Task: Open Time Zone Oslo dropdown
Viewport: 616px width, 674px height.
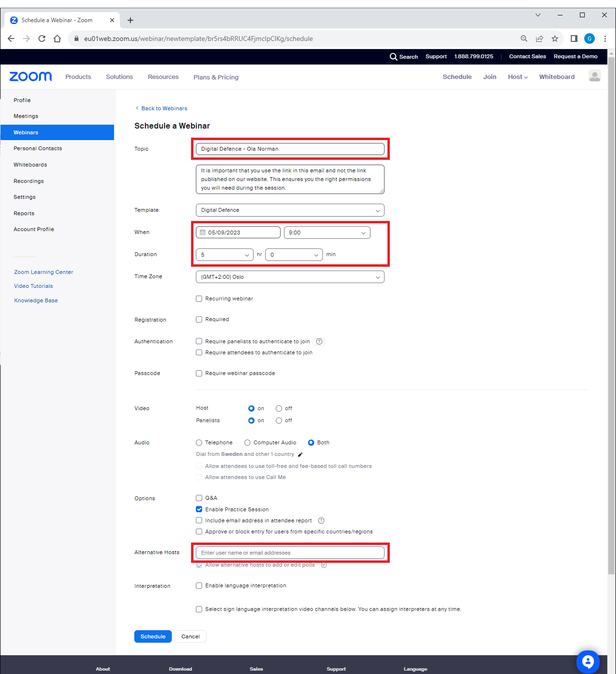Action: 290,277
